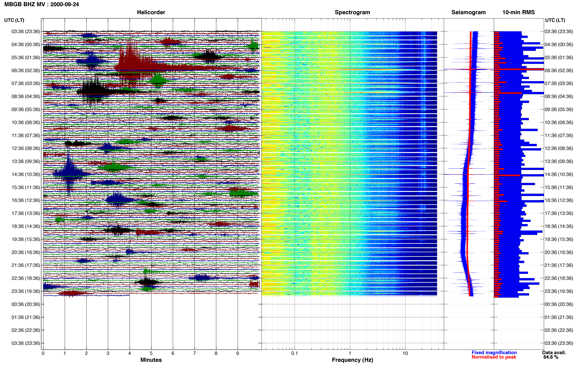This screenshot has height=368, width=588.
Task: Click the 'Frequency (Hz)' x-axis label
Action: (x=352, y=360)
